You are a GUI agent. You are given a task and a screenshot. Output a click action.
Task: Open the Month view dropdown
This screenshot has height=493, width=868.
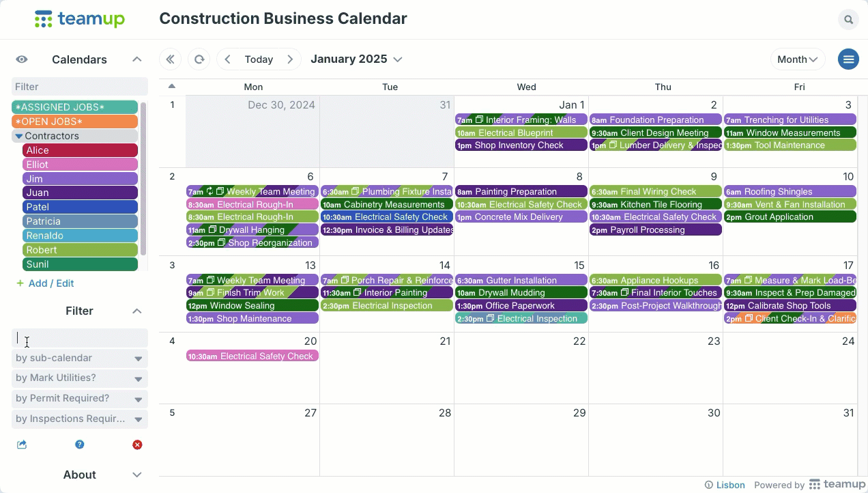click(798, 59)
